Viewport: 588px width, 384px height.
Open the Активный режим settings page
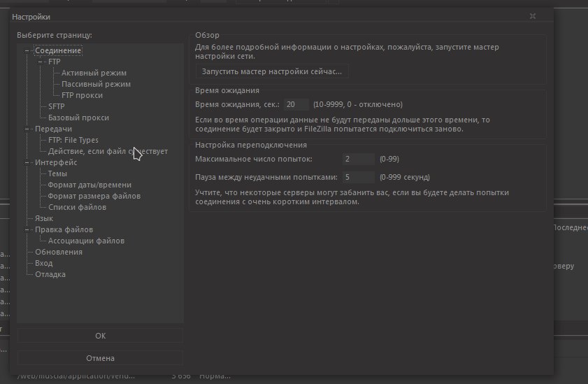pyautogui.click(x=94, y=73)
